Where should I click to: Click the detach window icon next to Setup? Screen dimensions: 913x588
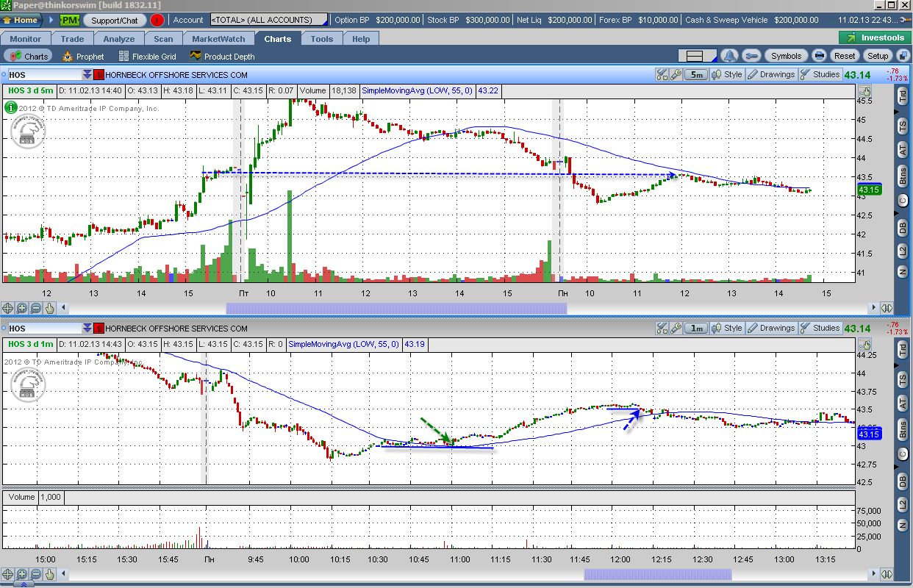pyautogui.click(x=902, y=56)
